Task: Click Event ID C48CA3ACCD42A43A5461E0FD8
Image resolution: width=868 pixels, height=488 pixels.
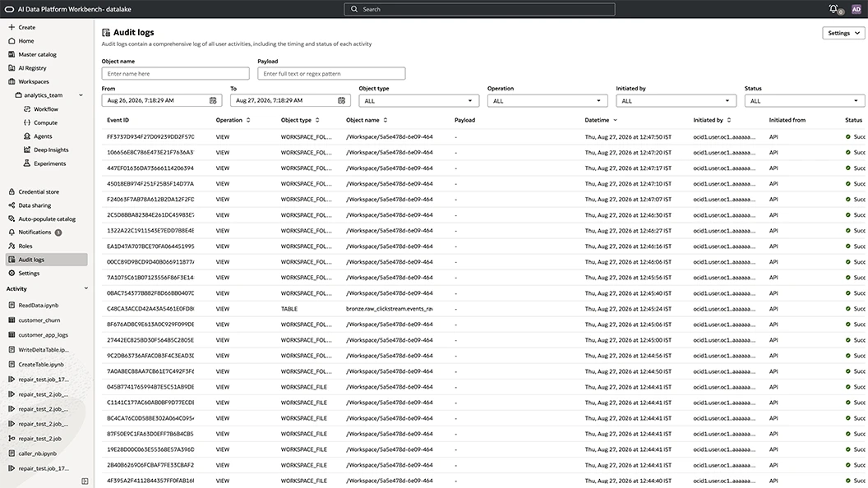Action: click(x=150, y=309)
